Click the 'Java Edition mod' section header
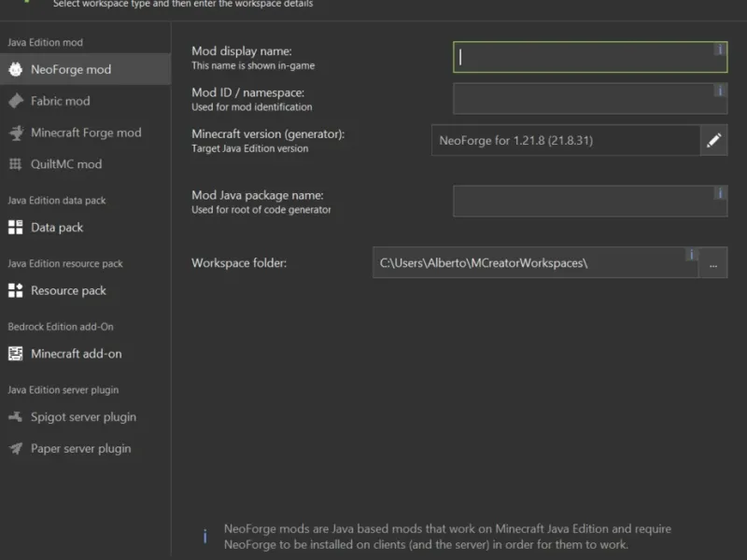Image resolution: width=747 pixels, height=560 pixels. [45, 42]
